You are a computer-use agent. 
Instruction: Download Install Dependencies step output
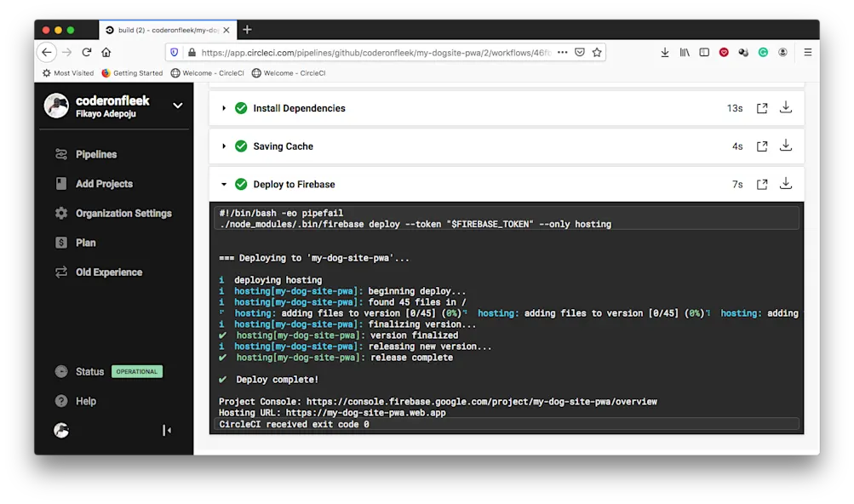coord(785,107)
